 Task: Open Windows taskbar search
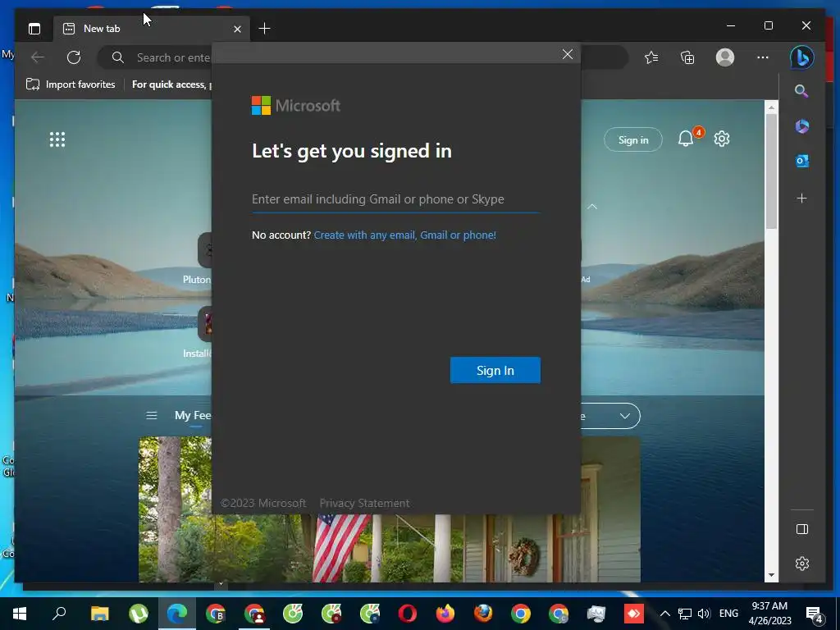(59, 614)
